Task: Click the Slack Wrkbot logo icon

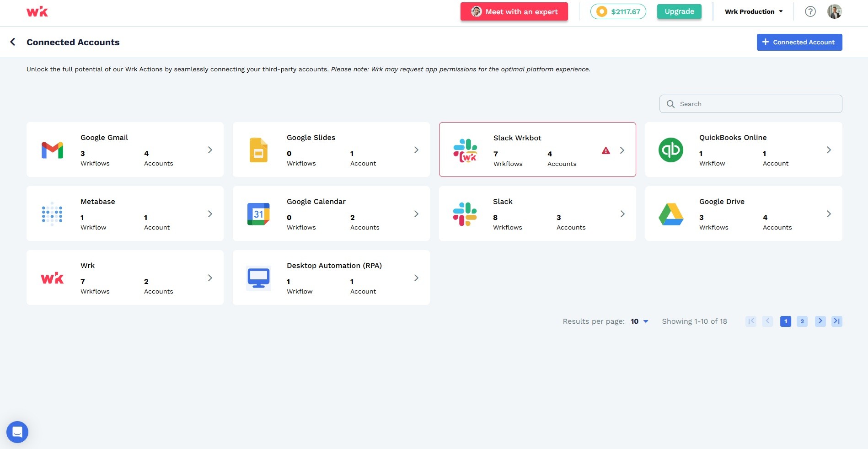Action: (x=465, y=150)
